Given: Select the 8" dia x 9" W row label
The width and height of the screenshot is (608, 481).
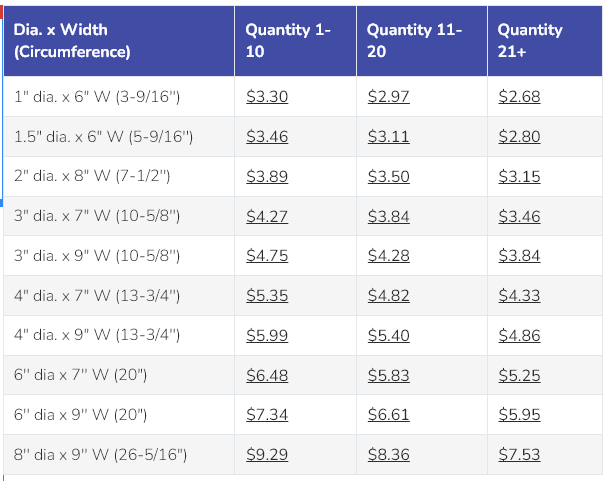Looking at the screenshot, I should pos(100,455).
